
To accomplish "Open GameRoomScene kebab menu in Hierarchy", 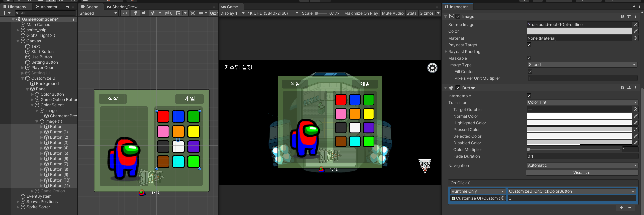I will point(73,19).
